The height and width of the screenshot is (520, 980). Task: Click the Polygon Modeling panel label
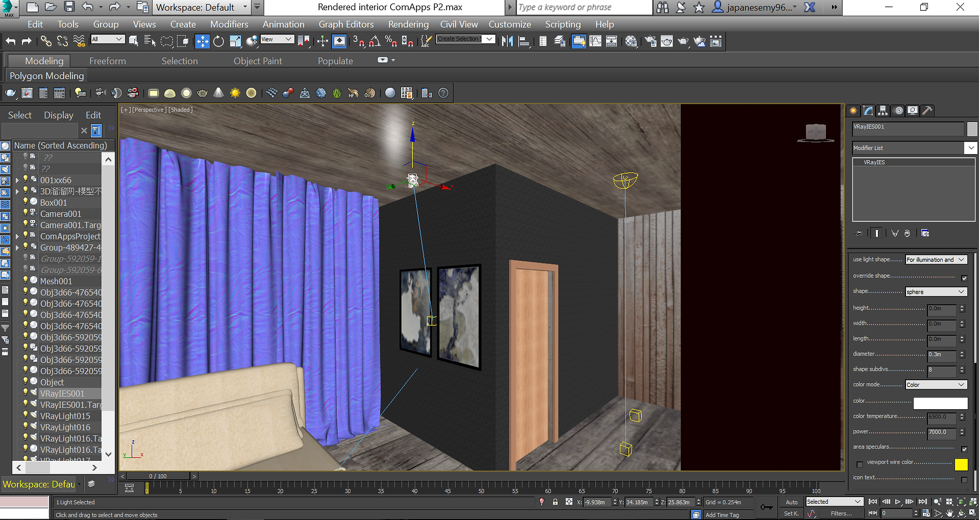(x=46, y=76)
